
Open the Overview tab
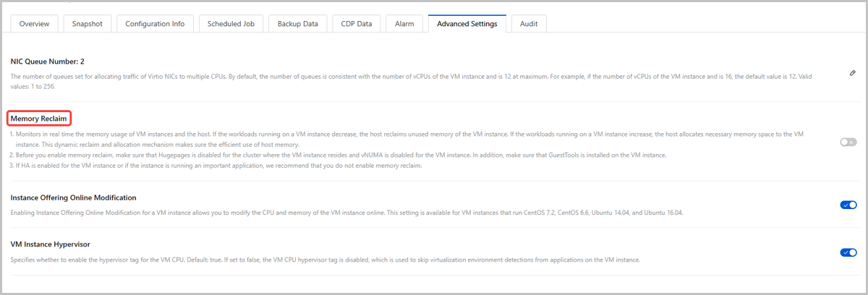tap(34, 24)
